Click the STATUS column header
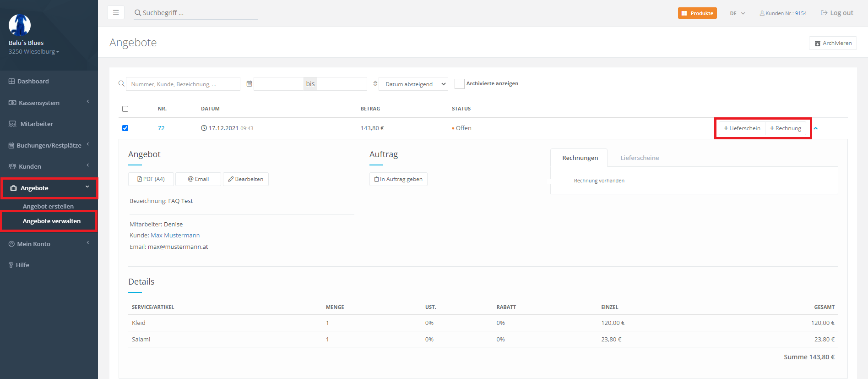Screen dimensions: 868x379 [461, 109]
